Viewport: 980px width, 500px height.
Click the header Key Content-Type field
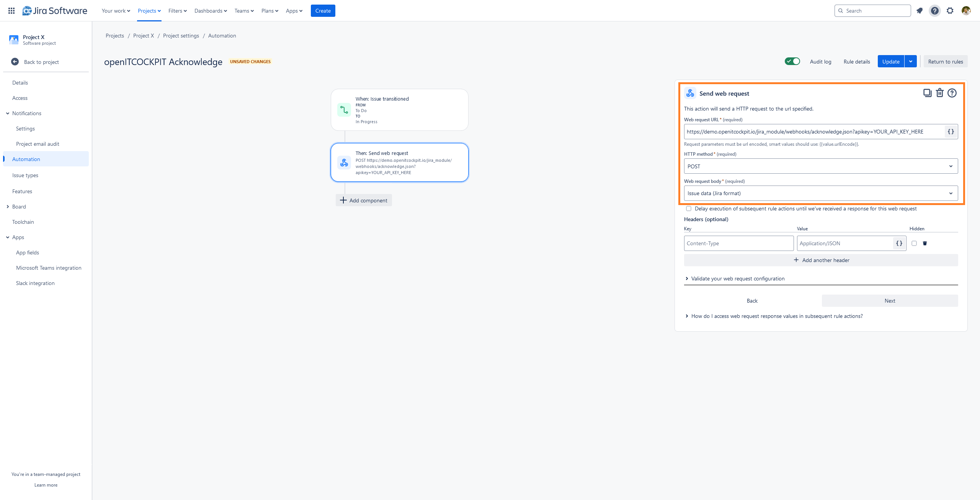(739, 243)
